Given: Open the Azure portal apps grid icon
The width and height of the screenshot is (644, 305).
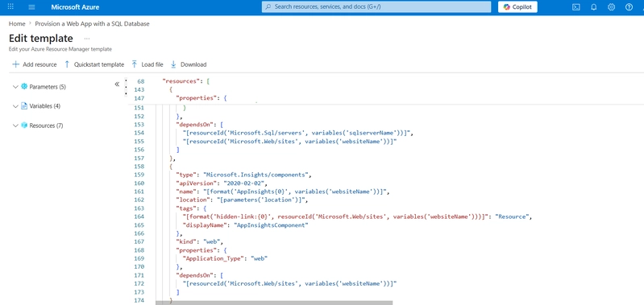Looking at the screenshot, I should pos(10,7).
